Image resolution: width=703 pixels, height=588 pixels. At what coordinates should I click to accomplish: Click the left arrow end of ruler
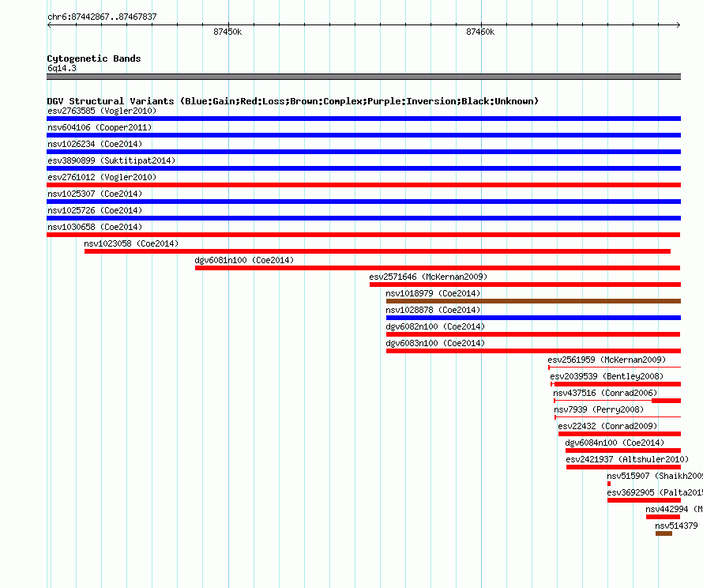49,25
